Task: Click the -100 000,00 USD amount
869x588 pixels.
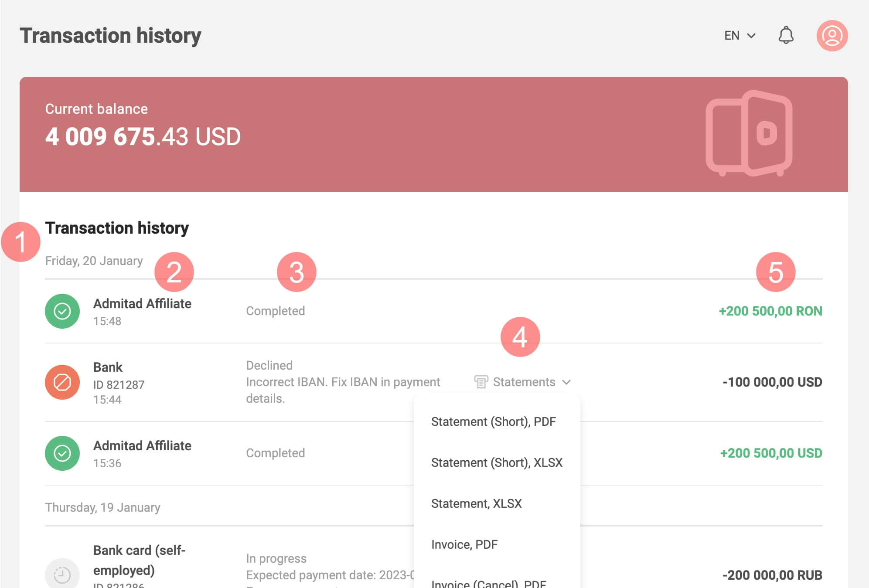Action: pos(772,382)
